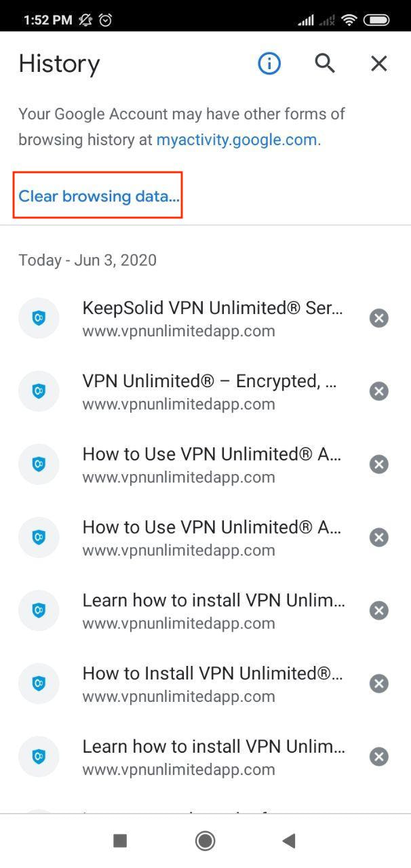Delete last Learn how to install VPN entry

tap(378, 757)
